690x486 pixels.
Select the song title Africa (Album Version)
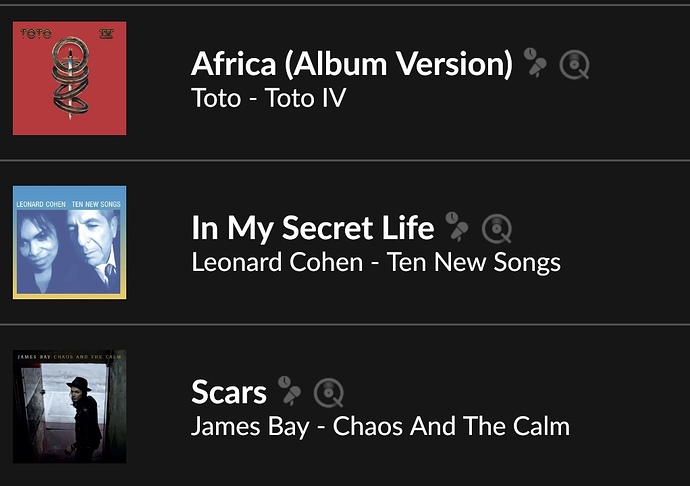(352, 64)
